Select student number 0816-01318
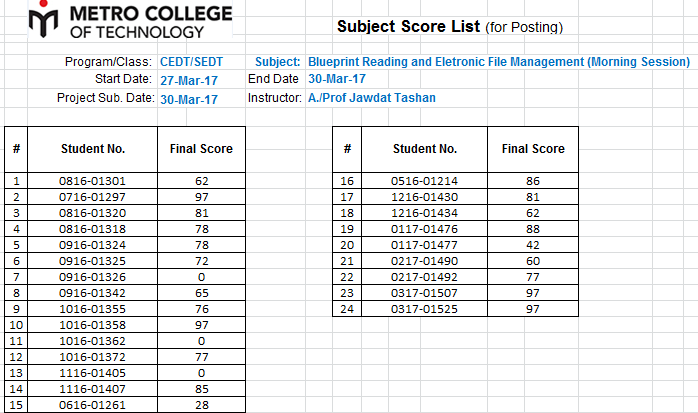The width and height of the screenshot is (698, 413). click(93, 229)
